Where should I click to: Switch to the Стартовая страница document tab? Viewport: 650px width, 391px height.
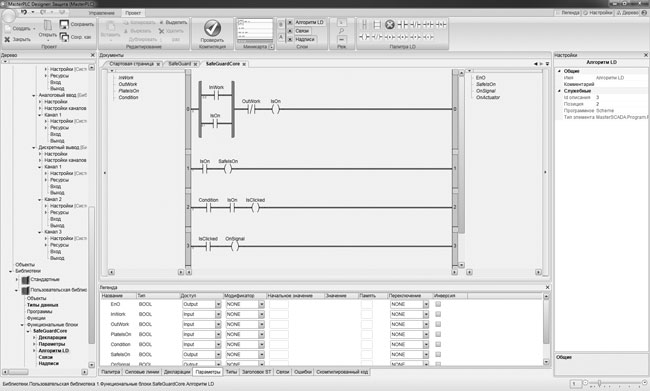pyautogui.click(x=132, y=64)
